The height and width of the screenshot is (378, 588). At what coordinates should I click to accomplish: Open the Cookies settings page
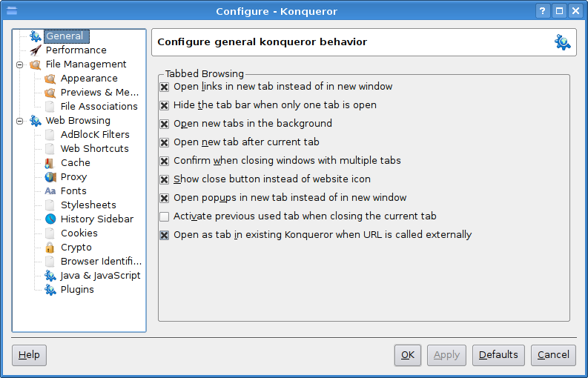click(x=79, y=233)
